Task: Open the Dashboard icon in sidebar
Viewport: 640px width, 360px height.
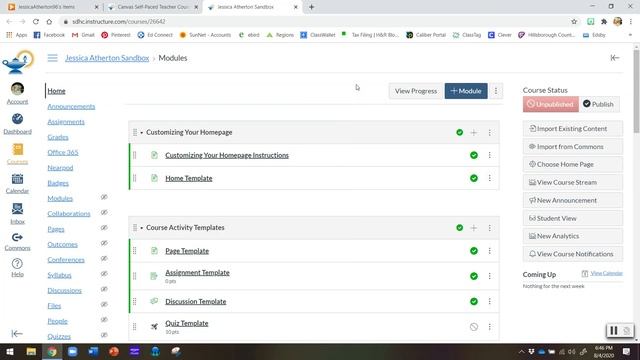Action: tap(17, 119)
